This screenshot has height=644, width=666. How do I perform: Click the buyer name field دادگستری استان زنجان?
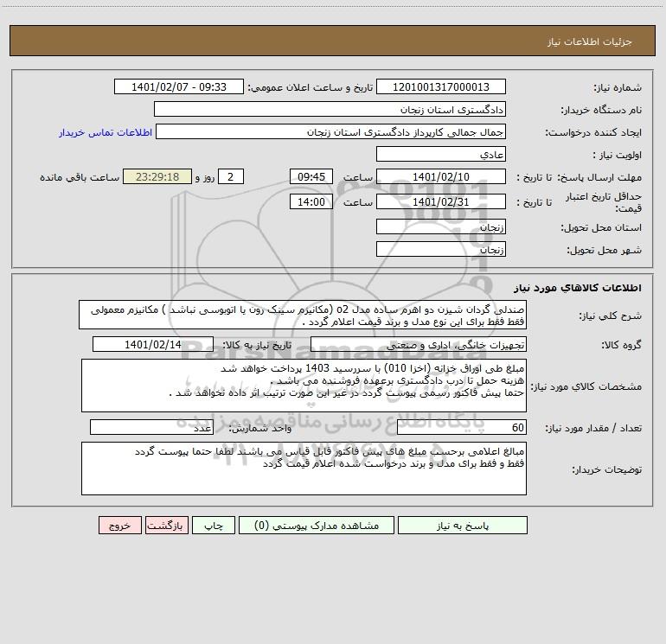(x=330, y=109)
